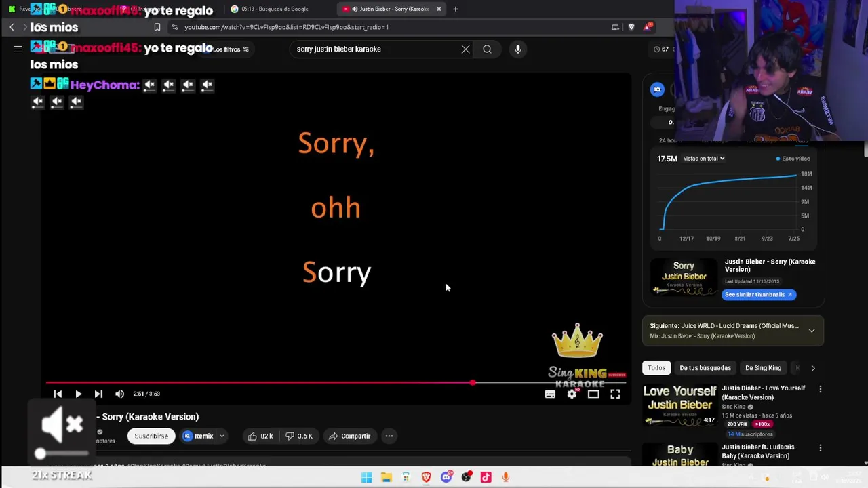Seek using the red progress bar scrubber
This screenshot has height=488, width=868.
473,383
